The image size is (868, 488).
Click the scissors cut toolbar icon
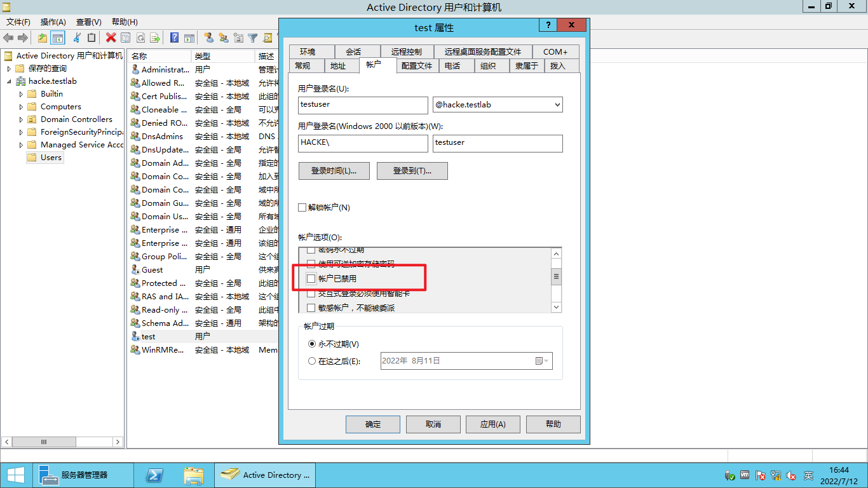pos(77,38)
